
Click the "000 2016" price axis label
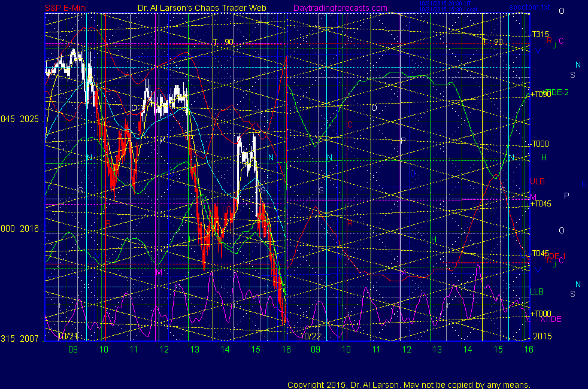pyautogui.click(x=20, y=229)
